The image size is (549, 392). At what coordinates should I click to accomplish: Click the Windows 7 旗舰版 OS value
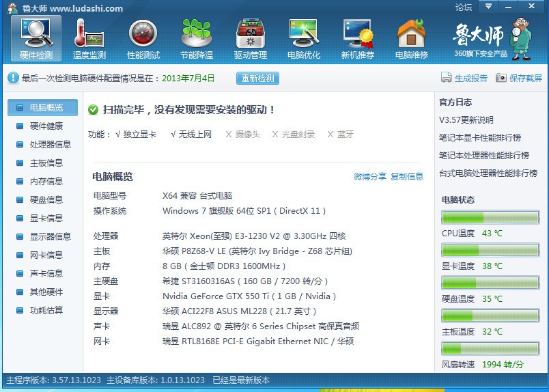pos(244,211)
